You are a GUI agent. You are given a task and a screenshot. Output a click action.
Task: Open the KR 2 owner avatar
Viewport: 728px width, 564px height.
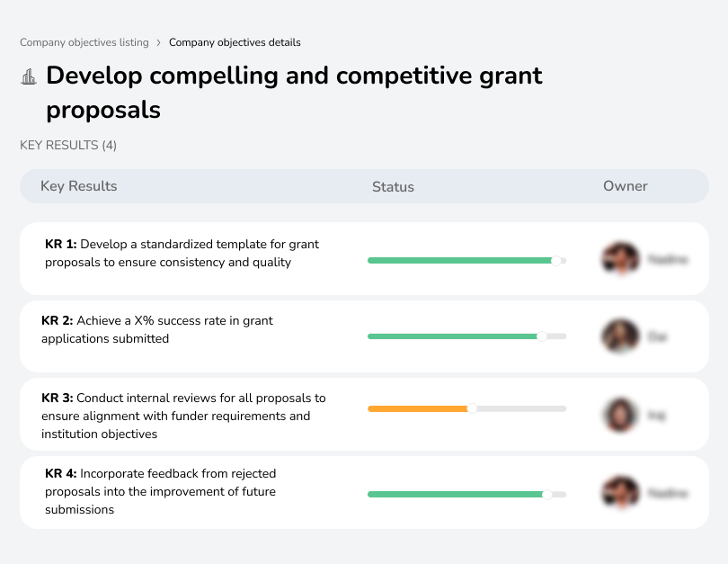620,336
